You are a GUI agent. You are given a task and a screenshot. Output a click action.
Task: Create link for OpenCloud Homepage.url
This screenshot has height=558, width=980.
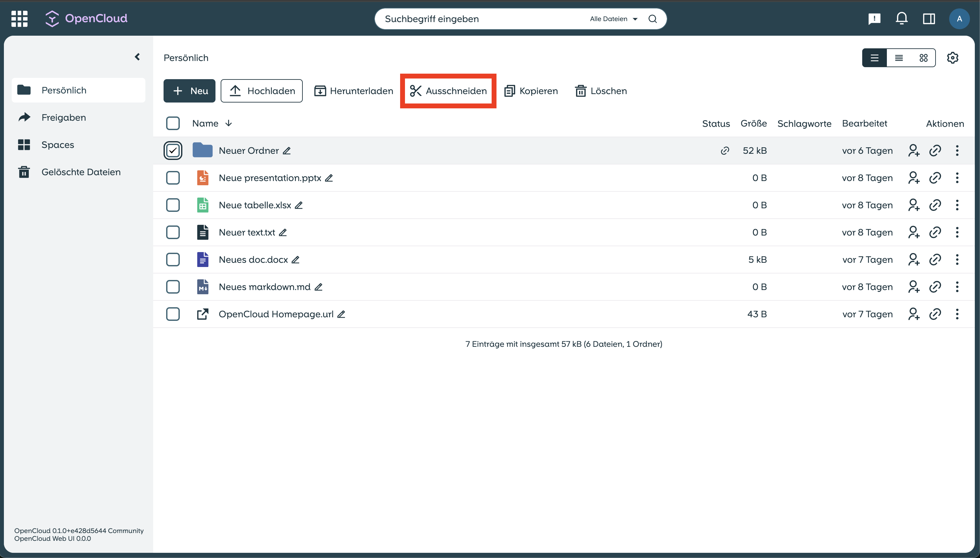935,314
